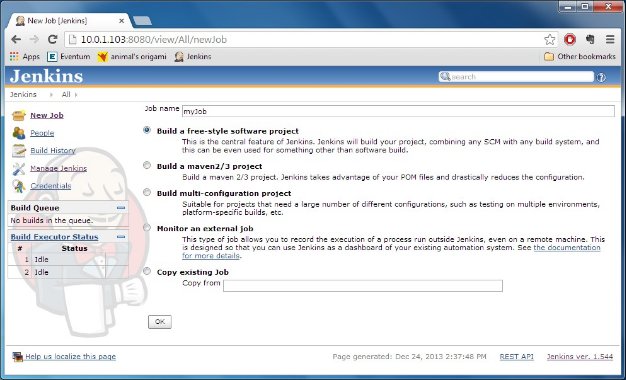626x380 pixels.
Task: Open the Apps grid shortcut
Action: (x=25, y=57)
